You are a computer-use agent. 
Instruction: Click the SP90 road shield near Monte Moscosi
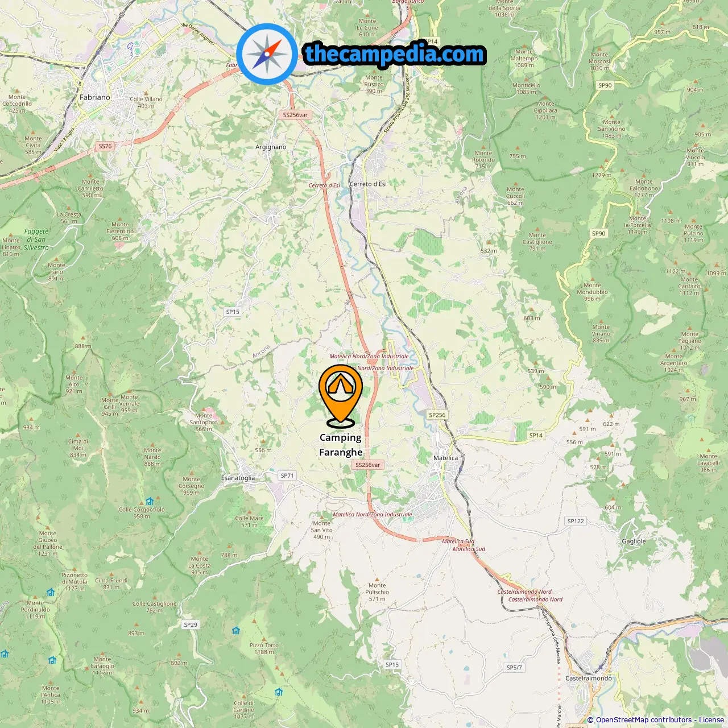[x=605, y=86]
